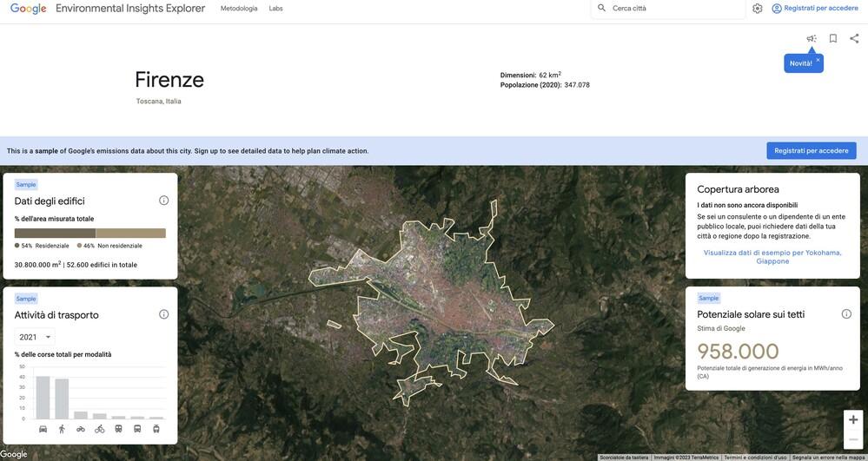Close the Novità! tooltip

(x=818, y=60)
